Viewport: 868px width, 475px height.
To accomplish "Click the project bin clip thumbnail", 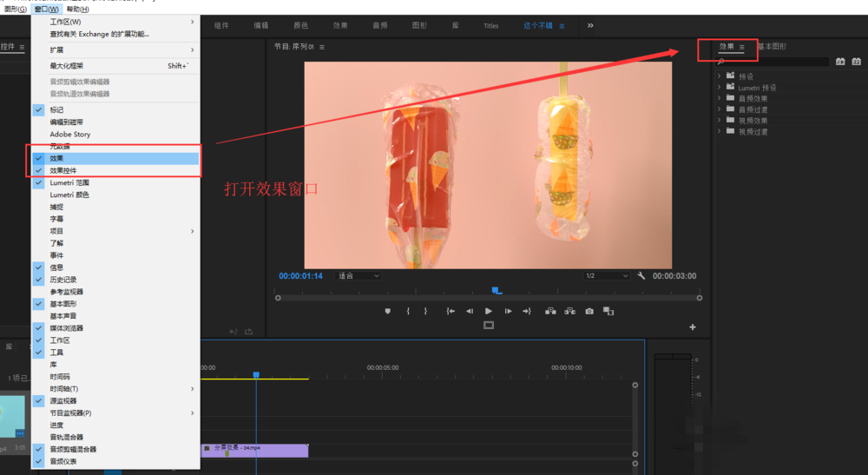I will point(12,416).
